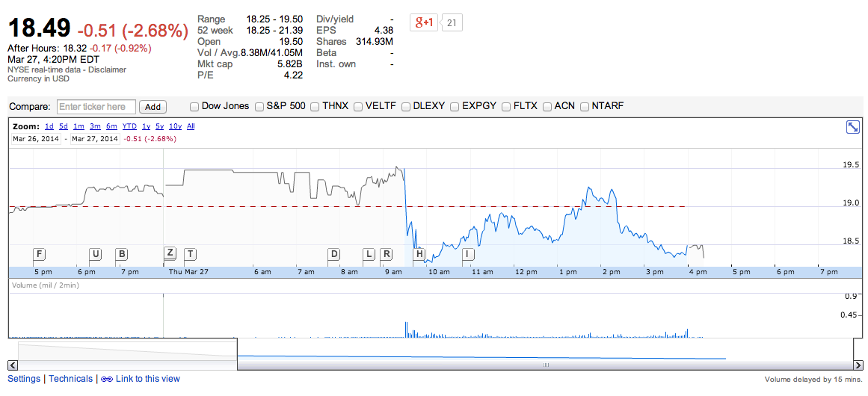Click the link icon beside Link to this view
Screen dimensions: 868x396
(x=107, y=380)
